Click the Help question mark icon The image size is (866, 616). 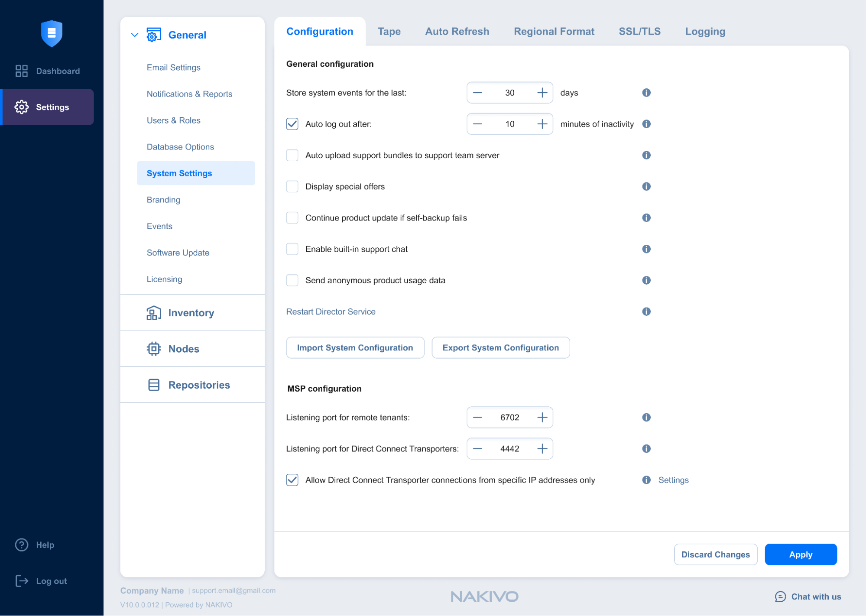pos(22,545)
